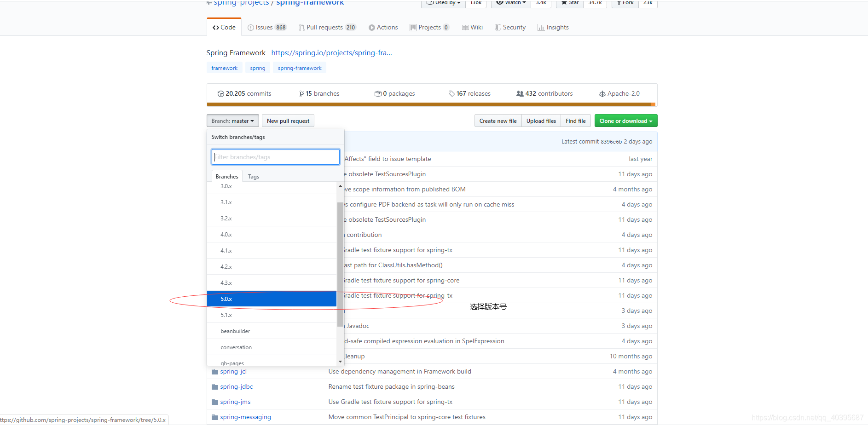The height and width of the screenshot is (426, 868).
Task: Open the Wiki tab
Action: (x=473, y=27)
